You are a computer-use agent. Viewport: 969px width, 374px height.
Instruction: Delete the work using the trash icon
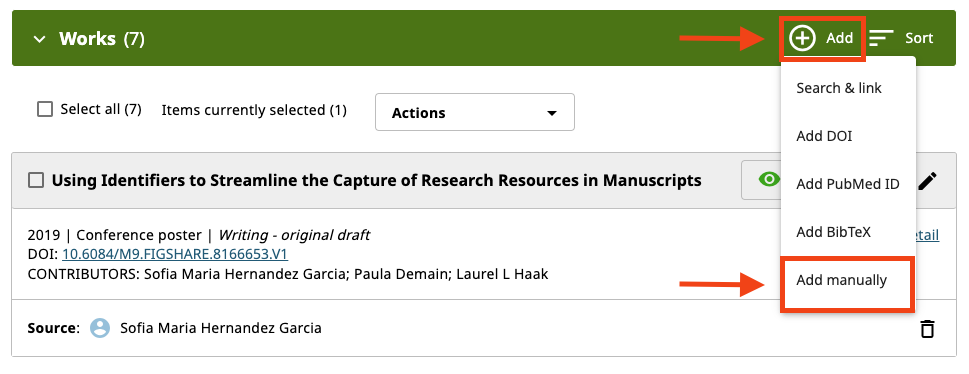(927, 328)
